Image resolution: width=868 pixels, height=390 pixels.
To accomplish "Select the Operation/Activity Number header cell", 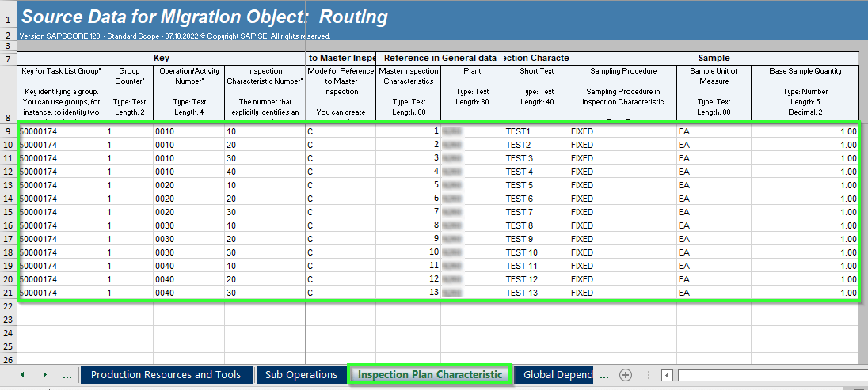I will pos(188,93).
